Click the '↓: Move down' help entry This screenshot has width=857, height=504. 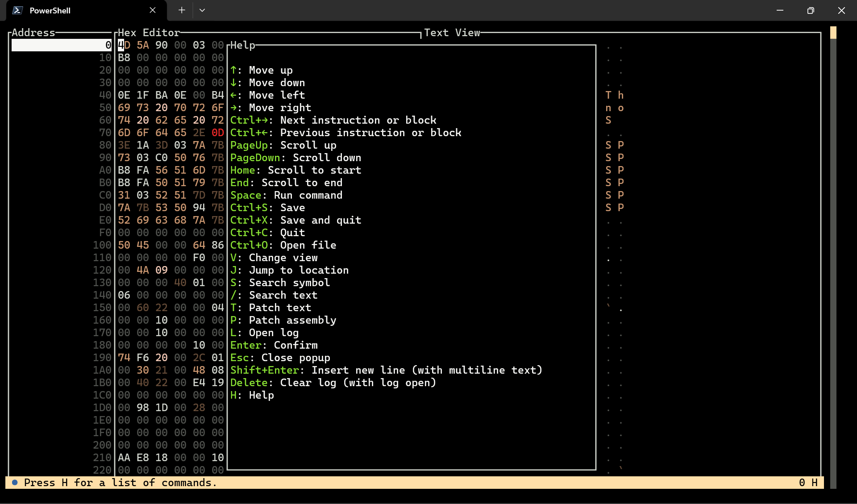pos(267,83)
